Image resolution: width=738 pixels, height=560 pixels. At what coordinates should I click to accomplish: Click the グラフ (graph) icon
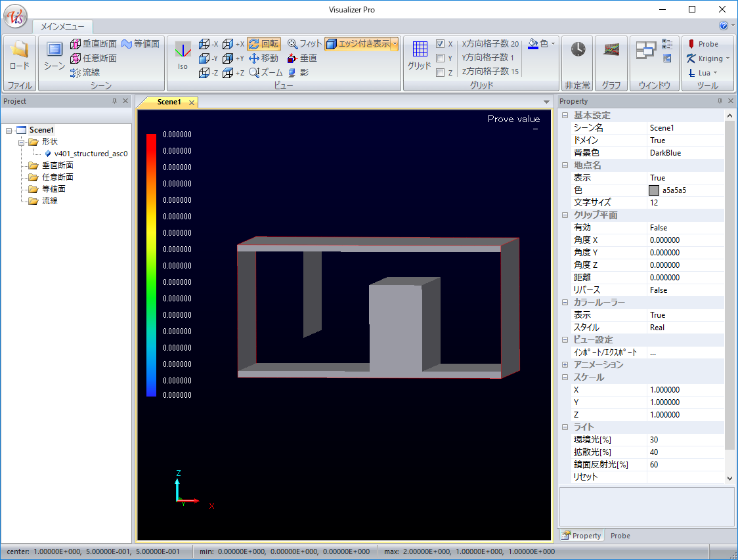(x=611, y=50)
